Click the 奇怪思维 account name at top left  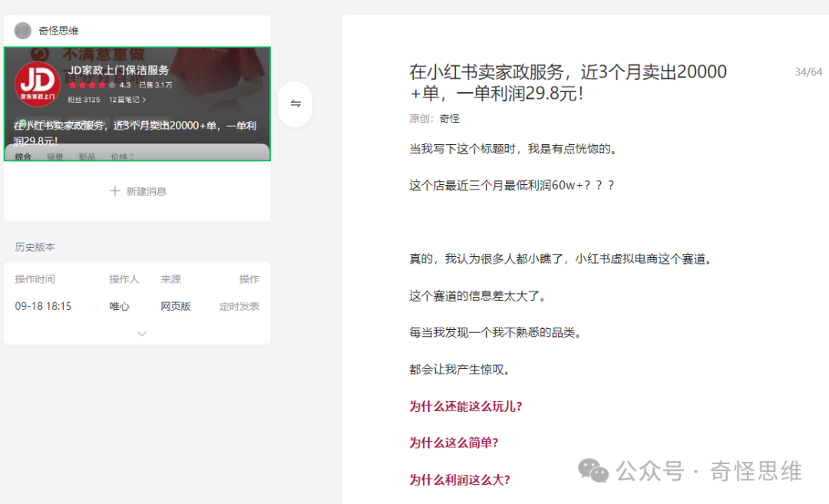click(58, 31)
